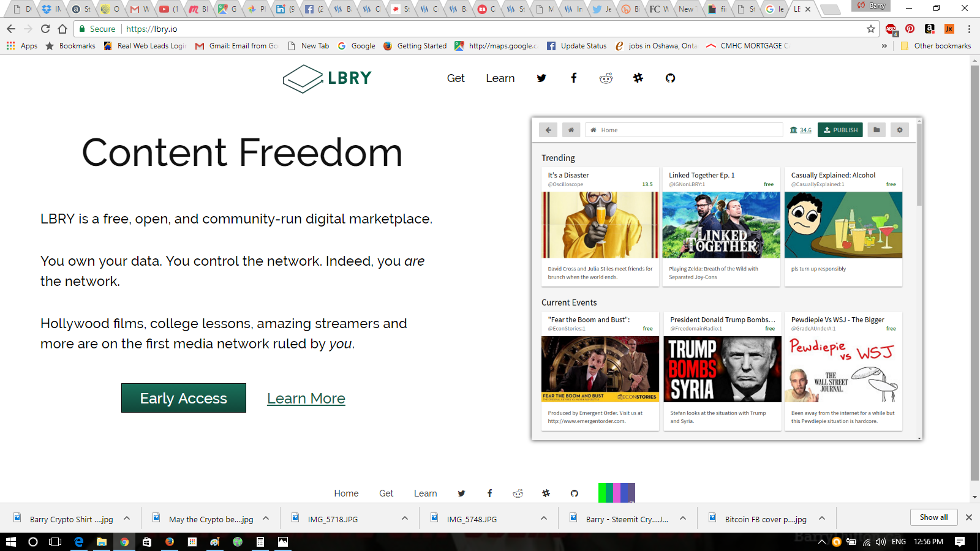Click the Early Access button
The height and width of the screenshot is (551, 980).
(184, 398)
